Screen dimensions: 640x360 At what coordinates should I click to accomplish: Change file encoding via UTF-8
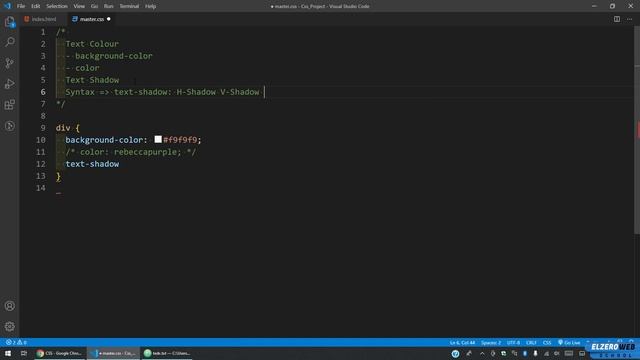coord(513,342)
